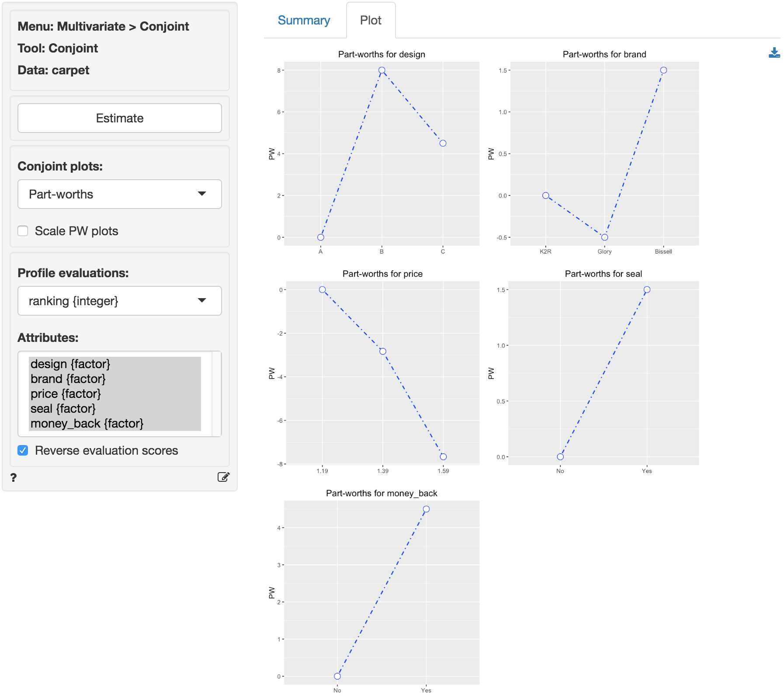Open the Conjoint plots dropdown

point(120,194)
